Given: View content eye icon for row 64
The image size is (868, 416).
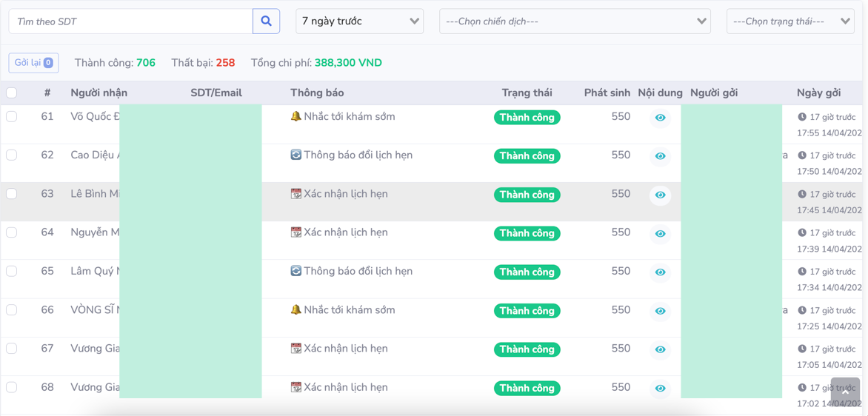Looking at the screenshot, I should click(x=660, y=234).
